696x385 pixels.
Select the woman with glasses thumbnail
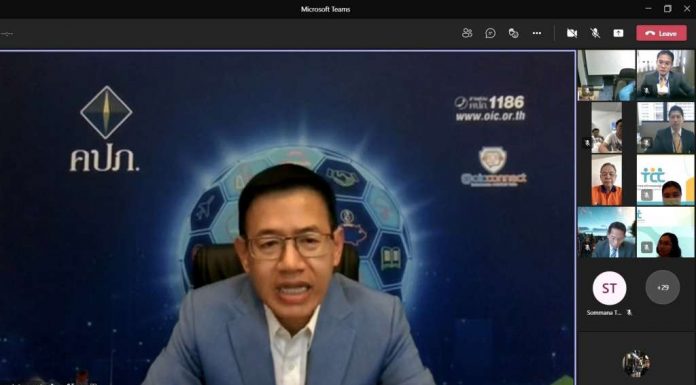(x=665, y=232)
